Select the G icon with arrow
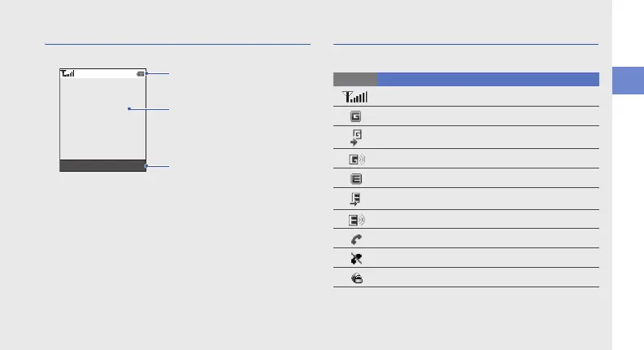The height and width of the screenshot is (350, 644). click(355, 137)
